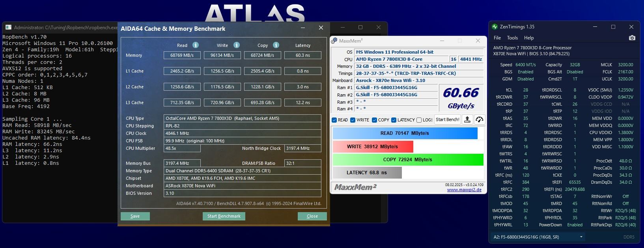Click the Motherboard ASRock X870E Nova WiFi field
The image size is (644, 248).
[243, 186]
